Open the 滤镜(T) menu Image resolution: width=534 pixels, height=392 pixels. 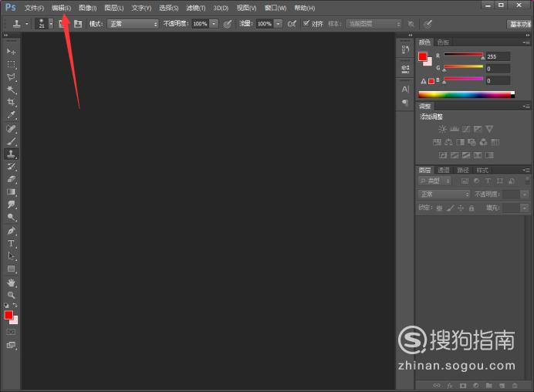click(196, 8)
